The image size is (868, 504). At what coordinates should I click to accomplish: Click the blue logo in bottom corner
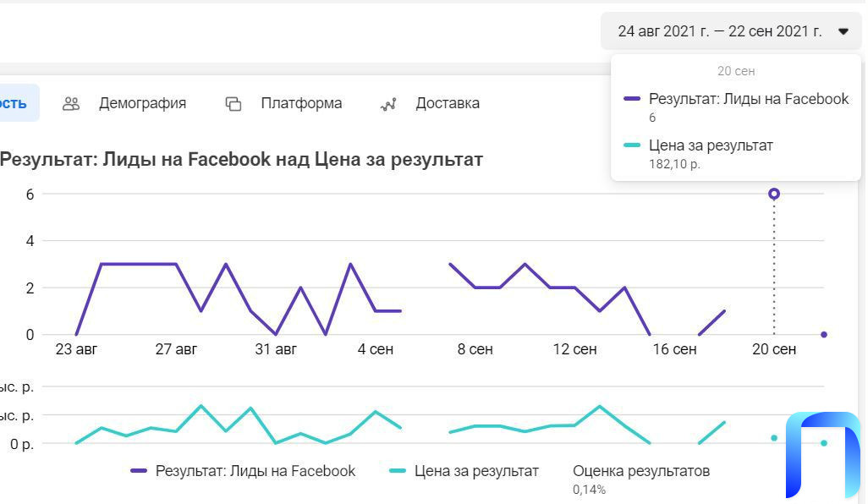pyautogui.click(x=822, y=454)
